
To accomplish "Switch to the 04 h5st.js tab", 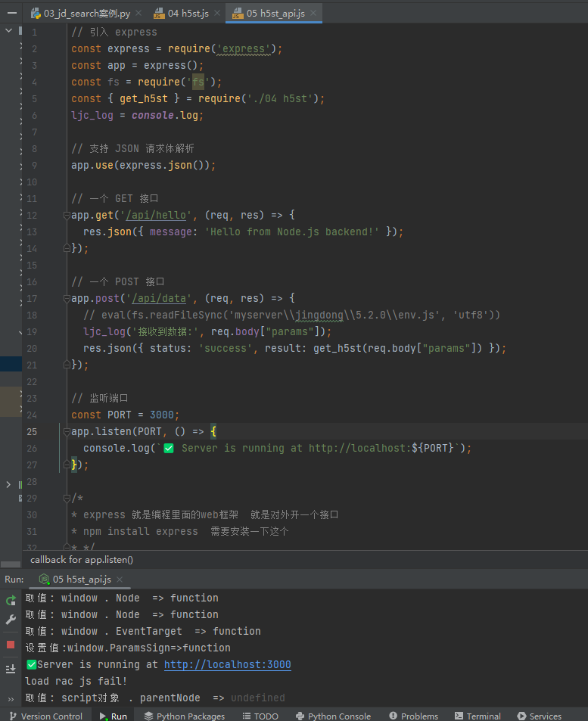I will coord(182,14).
